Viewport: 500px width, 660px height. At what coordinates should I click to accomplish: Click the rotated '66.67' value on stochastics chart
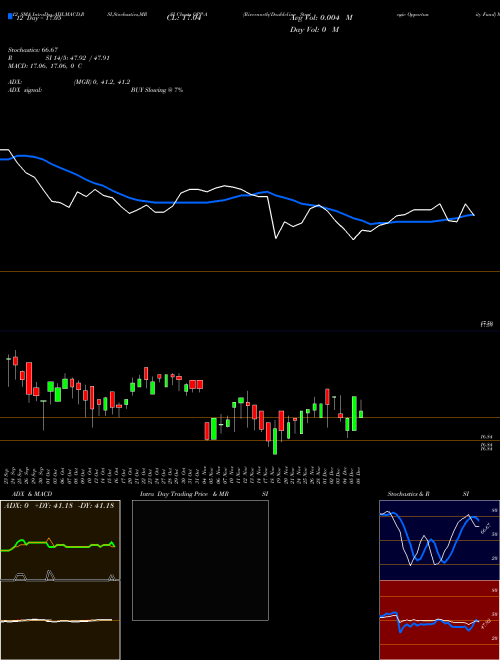[x=486, y=528]
